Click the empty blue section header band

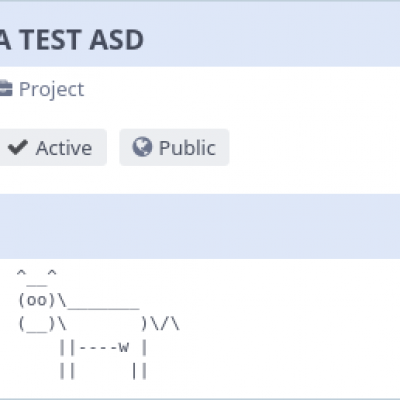coord(200,226)
